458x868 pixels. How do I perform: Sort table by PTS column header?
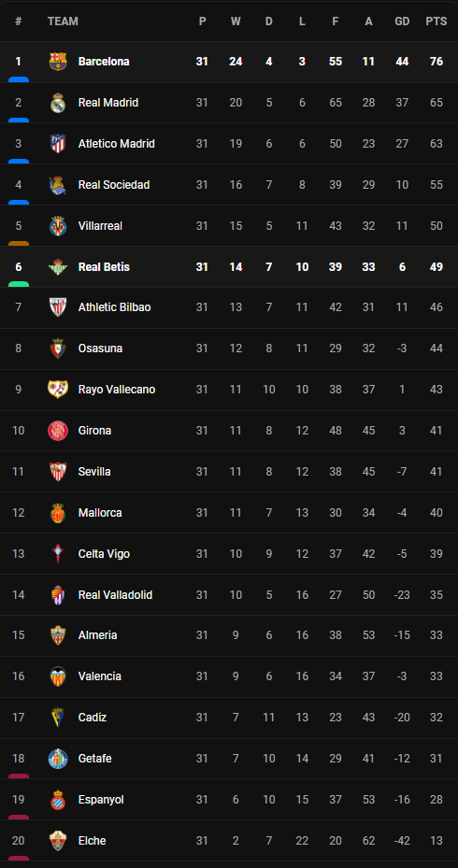pos(436,21)
